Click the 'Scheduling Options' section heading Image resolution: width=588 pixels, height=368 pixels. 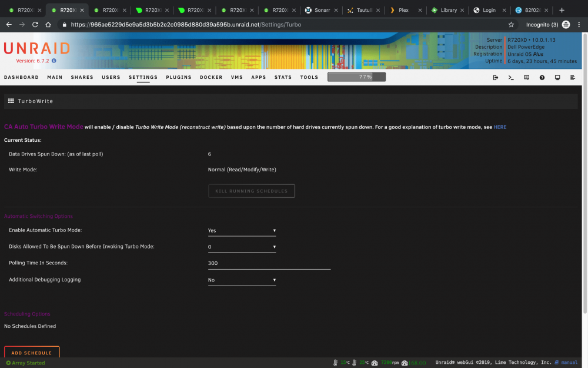point(27,314)
